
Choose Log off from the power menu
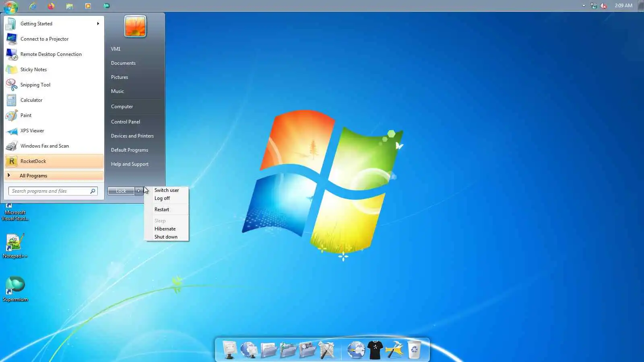click(x=162, y=198)
